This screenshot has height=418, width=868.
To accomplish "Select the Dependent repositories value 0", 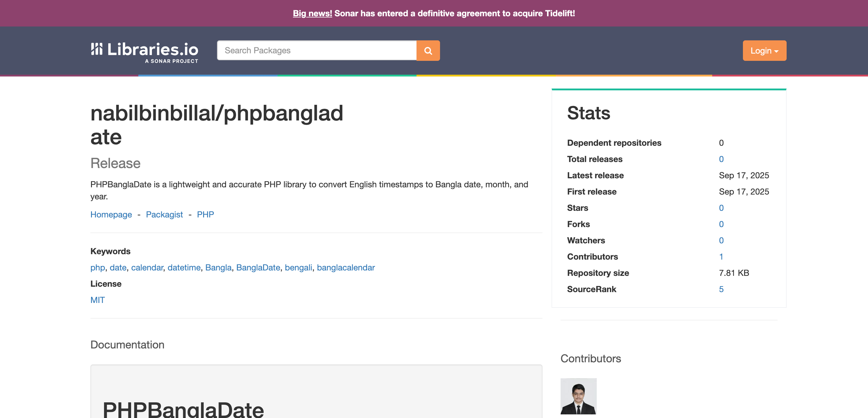I will click(721, 143).
